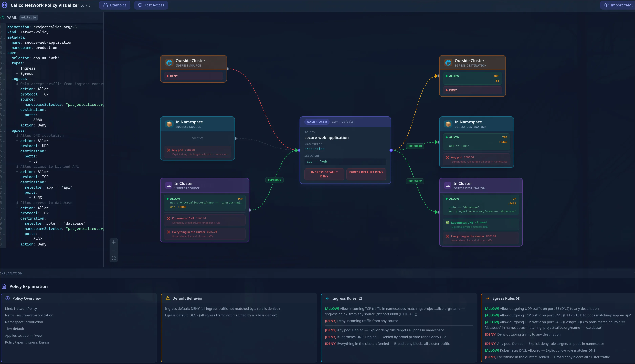The height and width of the screenshot is (364, 635).
Task: Click the EXPLANATION section header
Action: (11, 273)
